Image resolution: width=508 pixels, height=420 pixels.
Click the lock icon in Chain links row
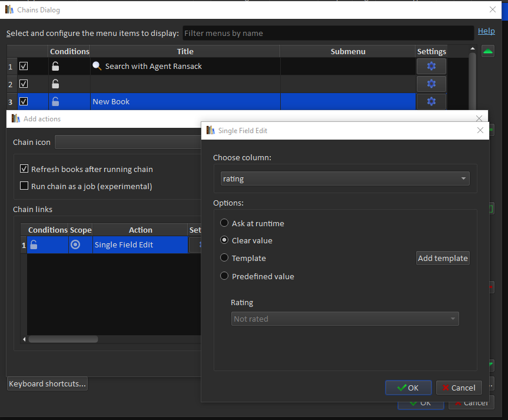(x=34, y=245)
